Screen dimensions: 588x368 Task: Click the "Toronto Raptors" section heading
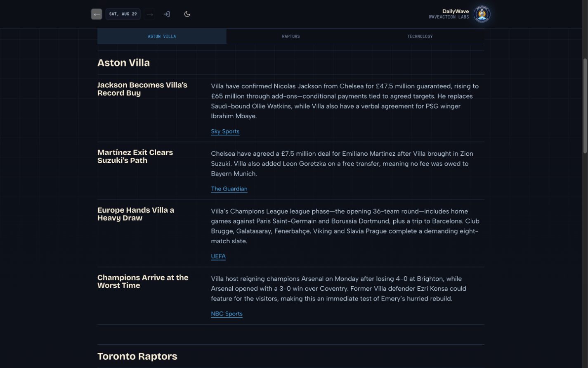click(137, 356)
